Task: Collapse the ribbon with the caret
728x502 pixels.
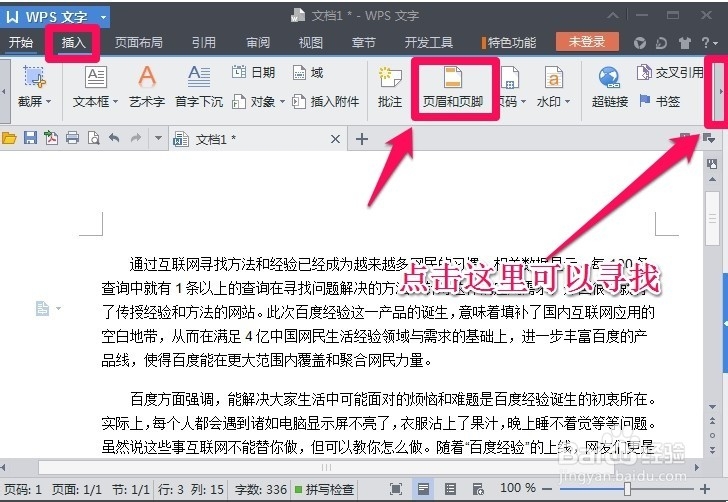Action: [613, 16]
